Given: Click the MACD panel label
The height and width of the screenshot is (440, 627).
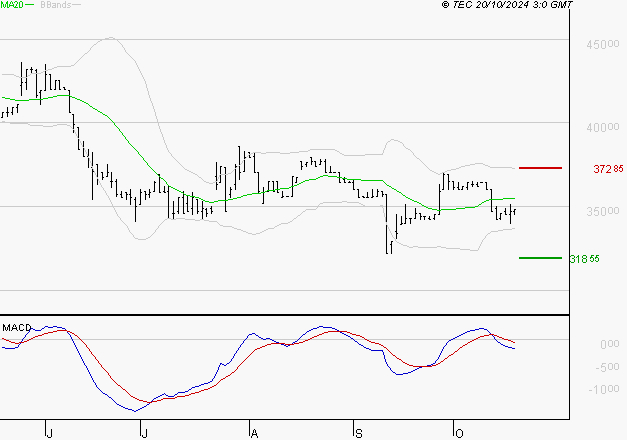Looking at the screenshot, I should (x=16, y=328).
